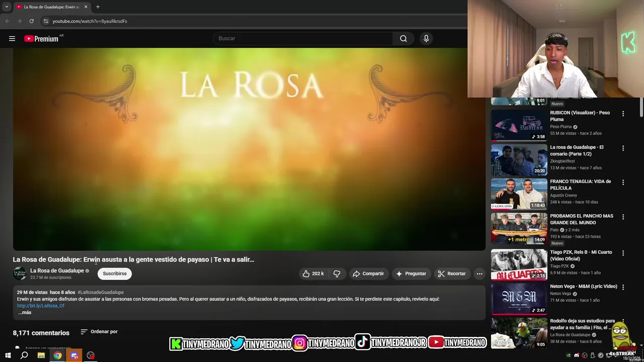
Task: Open the bit.ly/LaRosa_Of link in the description
Action: (41, 306)
